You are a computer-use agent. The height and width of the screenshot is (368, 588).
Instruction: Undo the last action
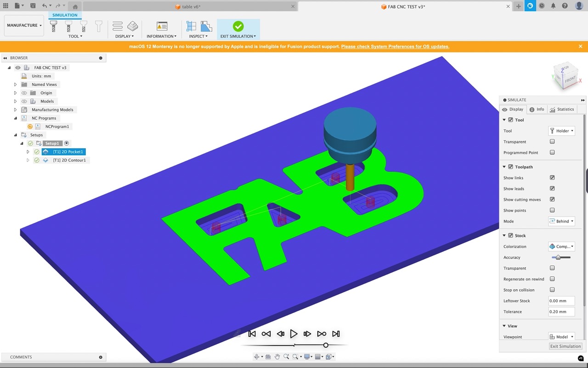click(x=45, y=6)
